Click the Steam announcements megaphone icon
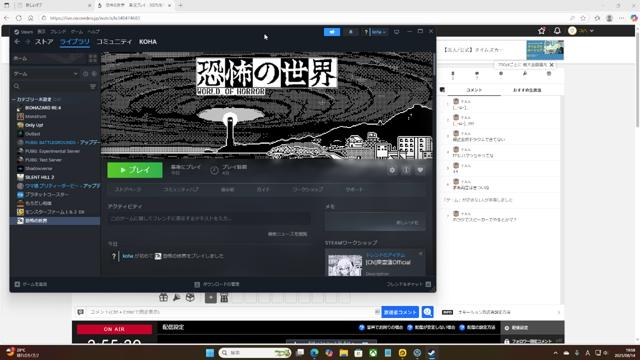Image resolution: width=640 pixels, height=360 pixels. point(332,32)
